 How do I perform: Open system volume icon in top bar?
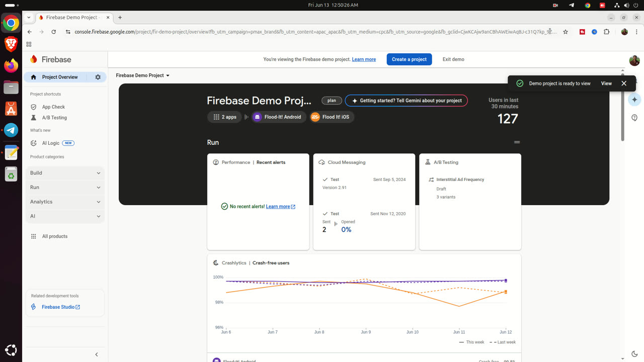click(x=627, y=5)
